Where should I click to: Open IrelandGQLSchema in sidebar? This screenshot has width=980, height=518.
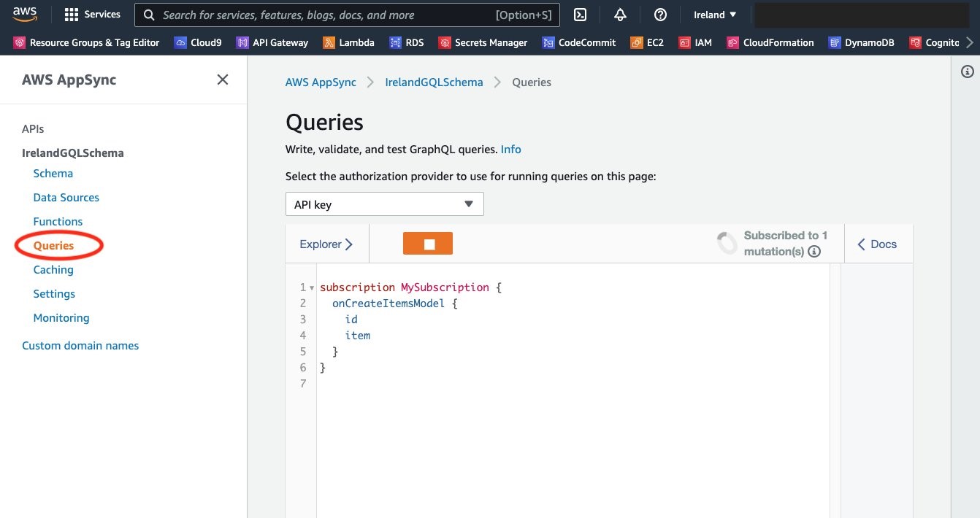[73, 152]
